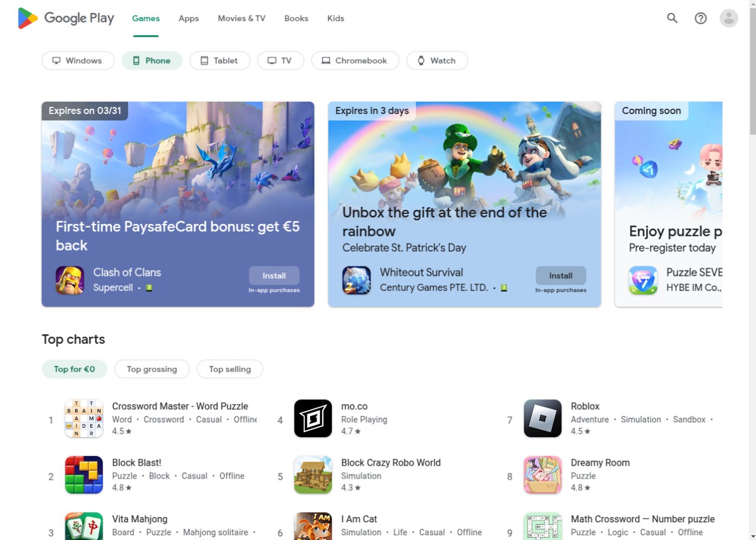Switch to the Apps tab
The width and height of the screenshot is (756, 540).
tap(188, 18)
